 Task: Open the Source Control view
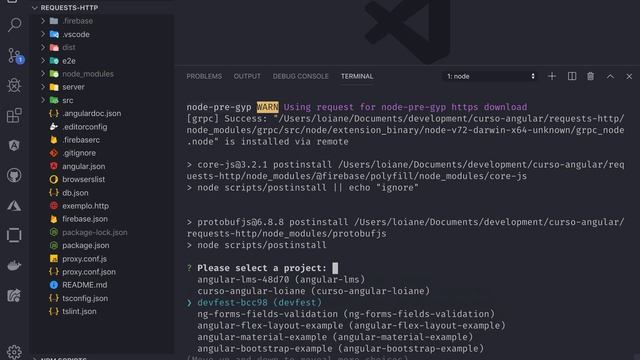click(x=15, y=56)
